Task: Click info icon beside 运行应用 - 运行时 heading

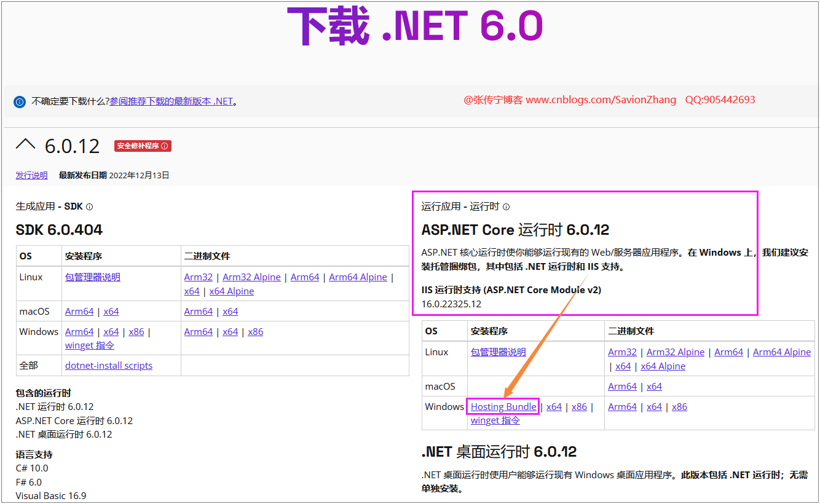Action: 506,207
